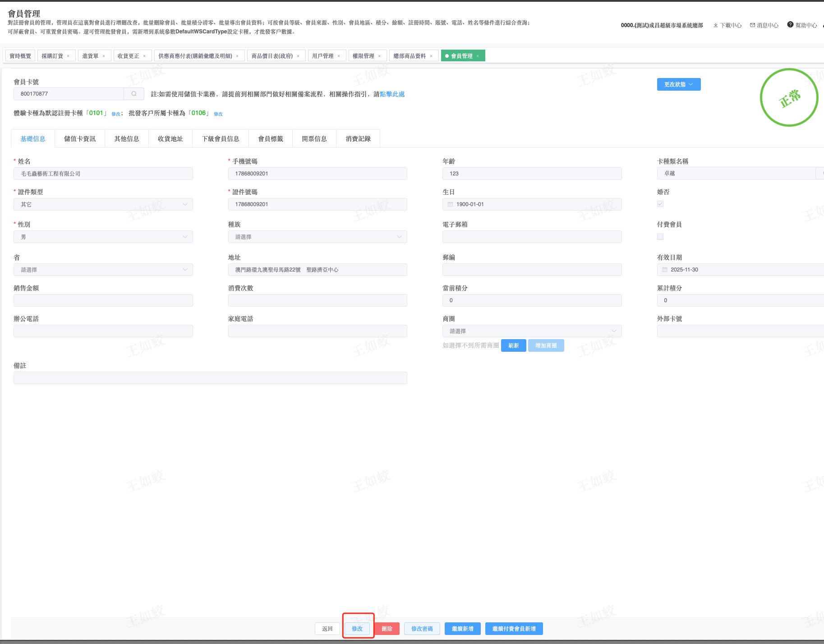
Task: Toggle the 付費會員 checkbox
Action: (x=660, y=237)
